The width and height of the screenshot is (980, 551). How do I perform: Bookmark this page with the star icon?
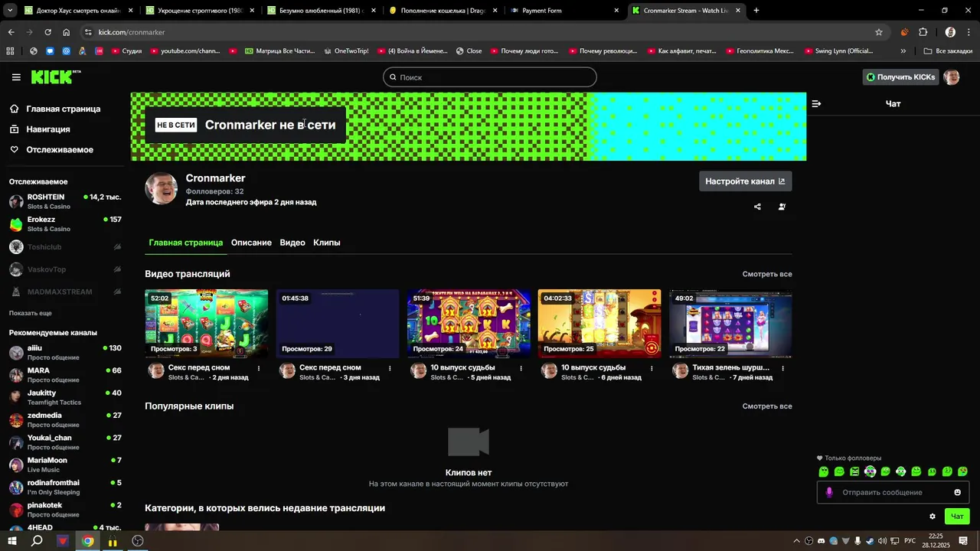[879, 32]
